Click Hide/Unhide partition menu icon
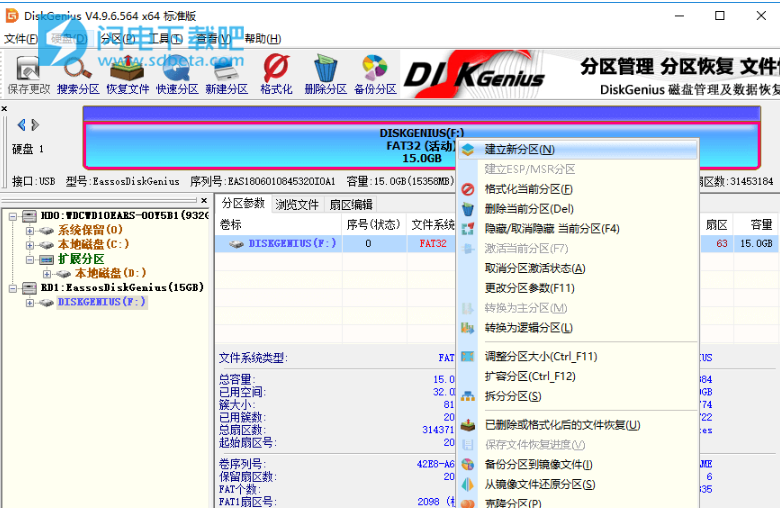The width and height of the screenshot is (780, 508). (468, 229)
